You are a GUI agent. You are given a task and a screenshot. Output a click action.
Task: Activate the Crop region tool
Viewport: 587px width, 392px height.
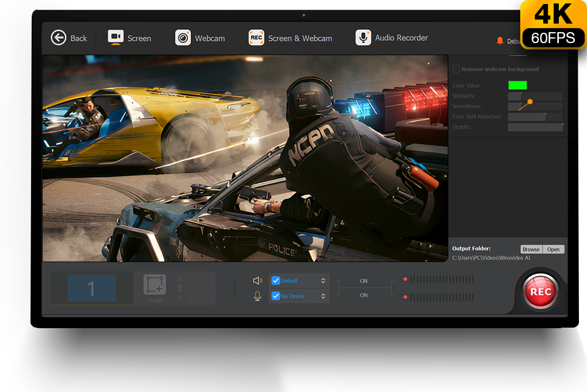tap(155, 289)
